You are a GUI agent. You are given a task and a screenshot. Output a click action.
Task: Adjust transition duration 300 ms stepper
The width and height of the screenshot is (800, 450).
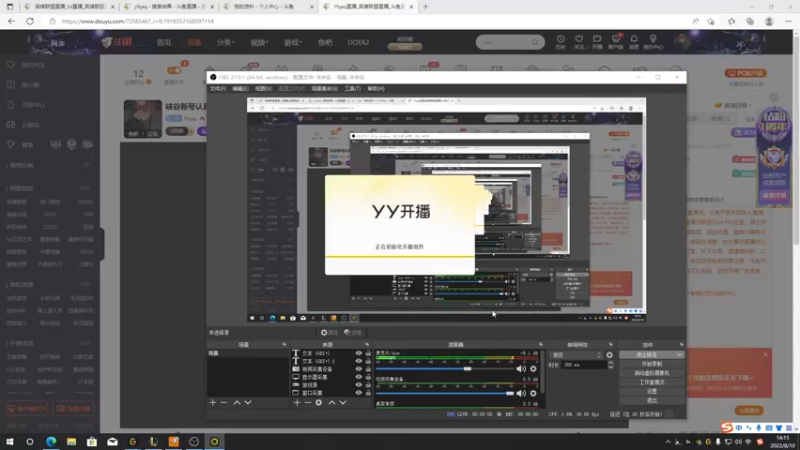[610, 365]
